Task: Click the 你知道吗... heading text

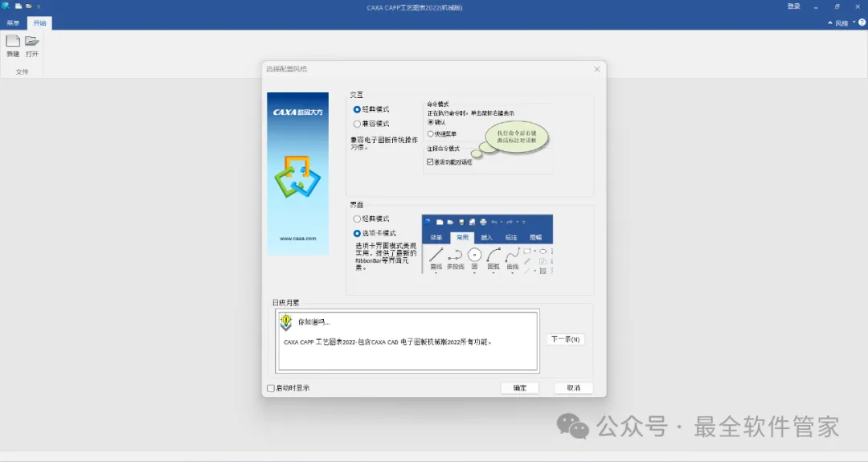Action: (314, 322)
